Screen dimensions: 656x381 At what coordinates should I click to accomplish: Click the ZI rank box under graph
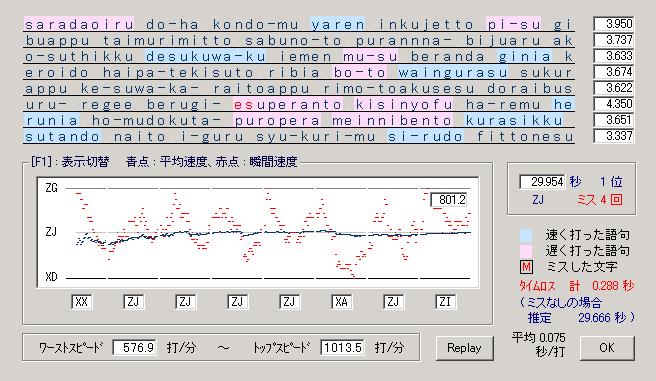pos(445,302)
